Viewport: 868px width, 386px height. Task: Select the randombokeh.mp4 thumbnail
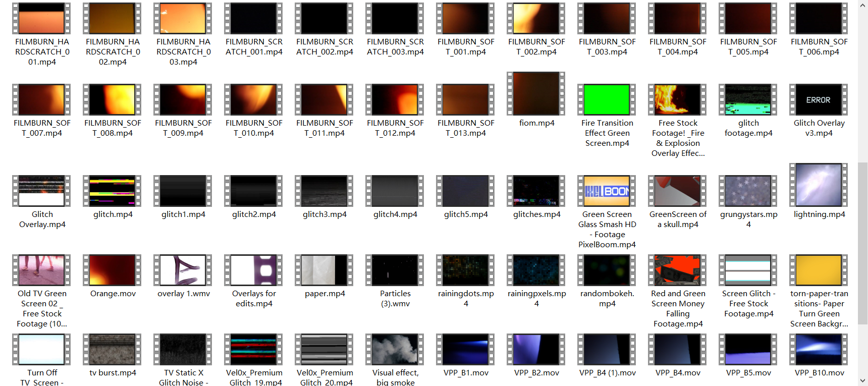point(607,270)
